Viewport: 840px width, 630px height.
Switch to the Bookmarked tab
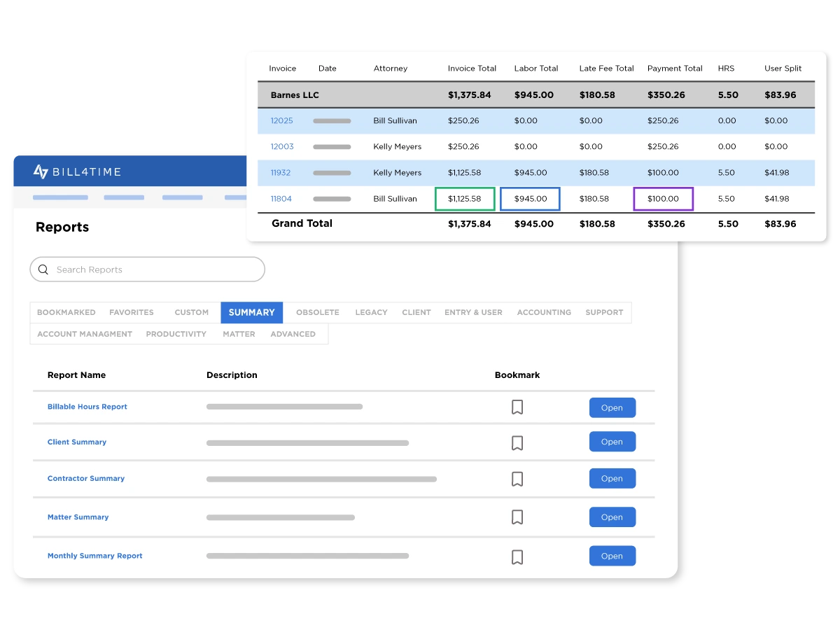coord(66,312)
